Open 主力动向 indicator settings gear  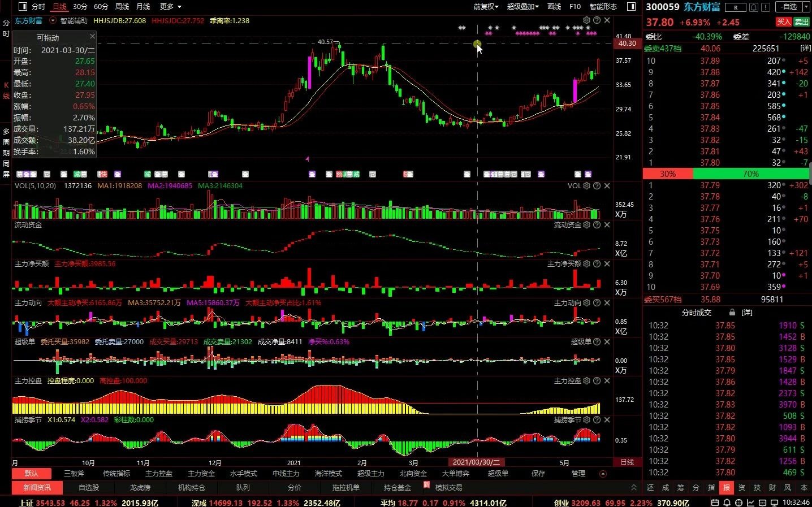[x=587, y=302]
